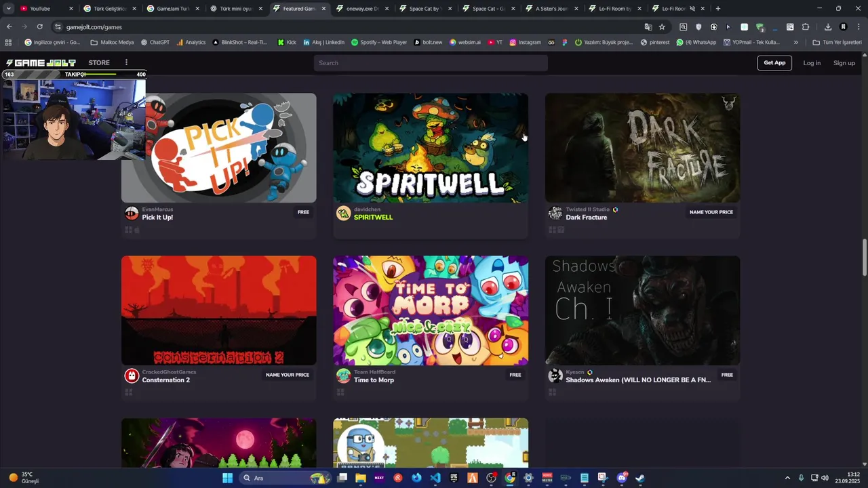The width and height of the screenshot is (868, 488).
Task: Open the 13:12 clock and calendar
Action: click(x=848, y=478)
